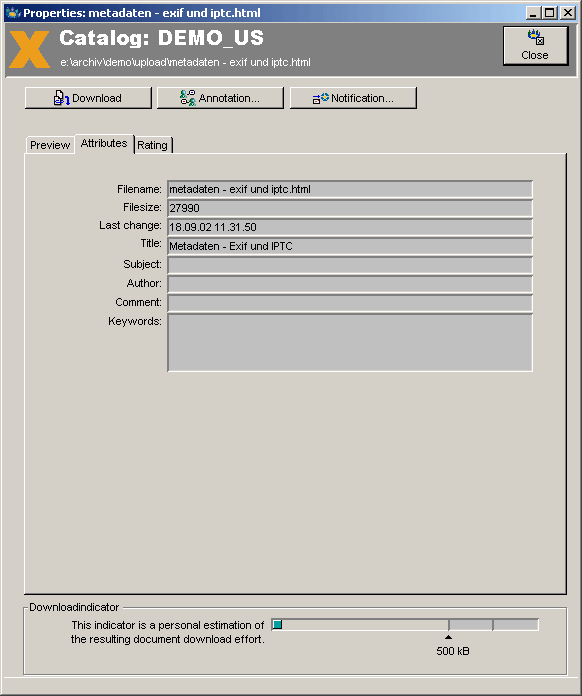The image size is (582, 696).
Task: Click the 500 kB marker arrow
Action: (448, 637)
